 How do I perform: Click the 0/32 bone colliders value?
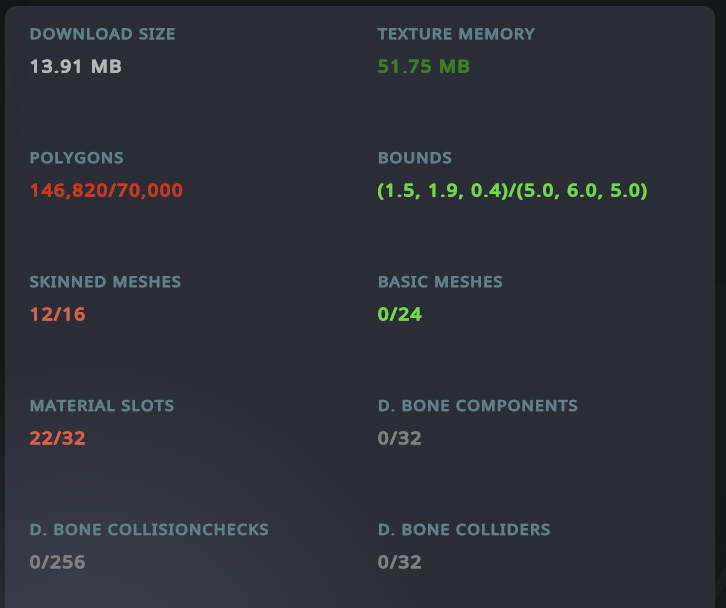click(399, 563)
